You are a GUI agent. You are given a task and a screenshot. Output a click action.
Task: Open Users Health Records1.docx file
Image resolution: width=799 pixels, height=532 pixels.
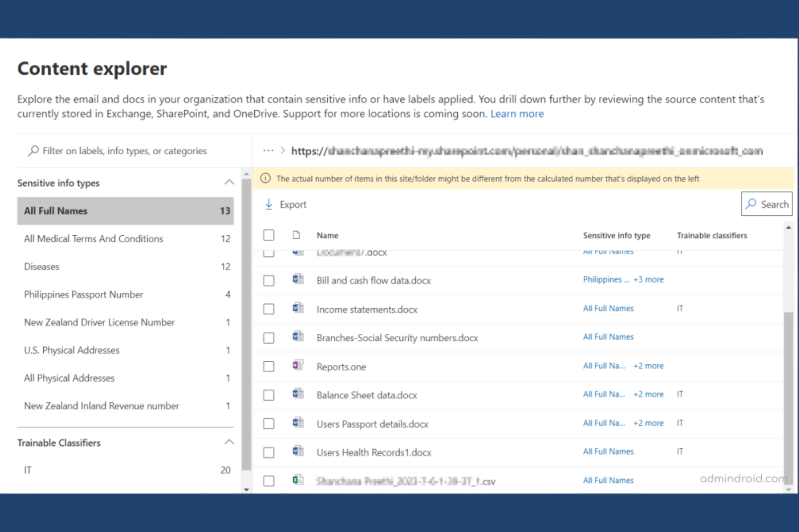(x=374, y=453)
